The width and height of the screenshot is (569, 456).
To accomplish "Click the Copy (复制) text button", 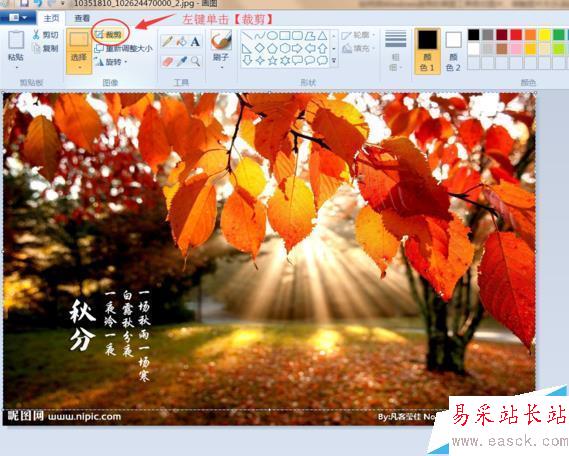I will 50,48.
